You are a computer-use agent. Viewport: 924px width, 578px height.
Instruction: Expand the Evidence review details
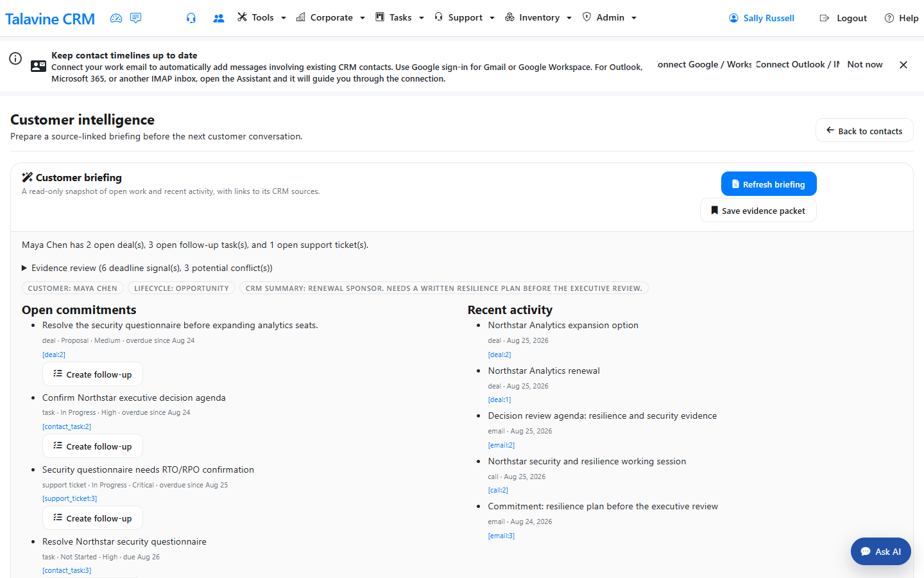[148, 268]
